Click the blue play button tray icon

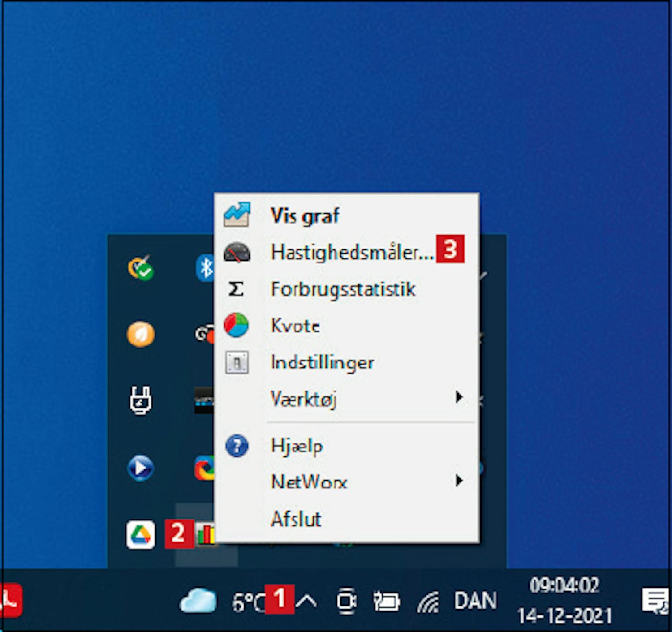coord(141,468)
